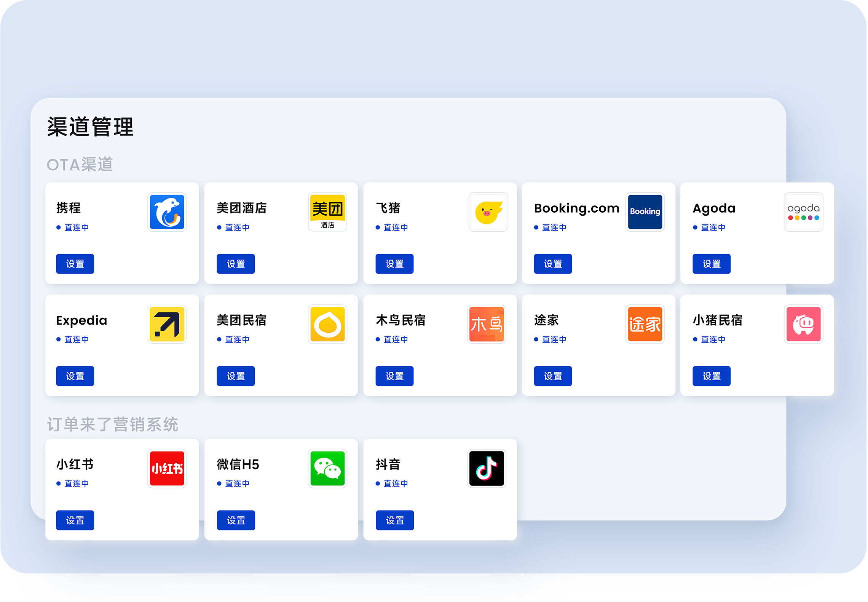
Task: Click 直连中 status under 美团民宿
Action: coord(233,339)
